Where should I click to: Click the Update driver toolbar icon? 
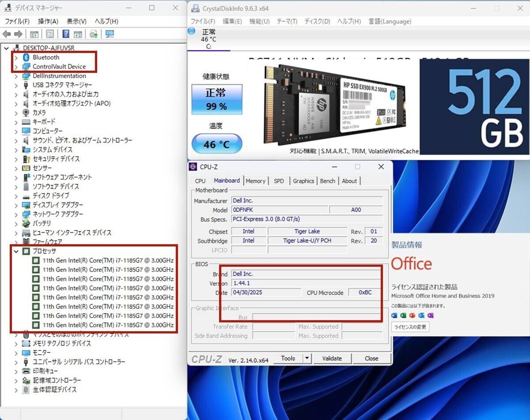coord(94,34)
